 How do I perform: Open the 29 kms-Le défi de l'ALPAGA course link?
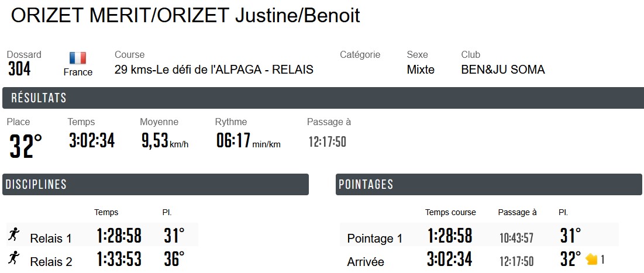214,70
